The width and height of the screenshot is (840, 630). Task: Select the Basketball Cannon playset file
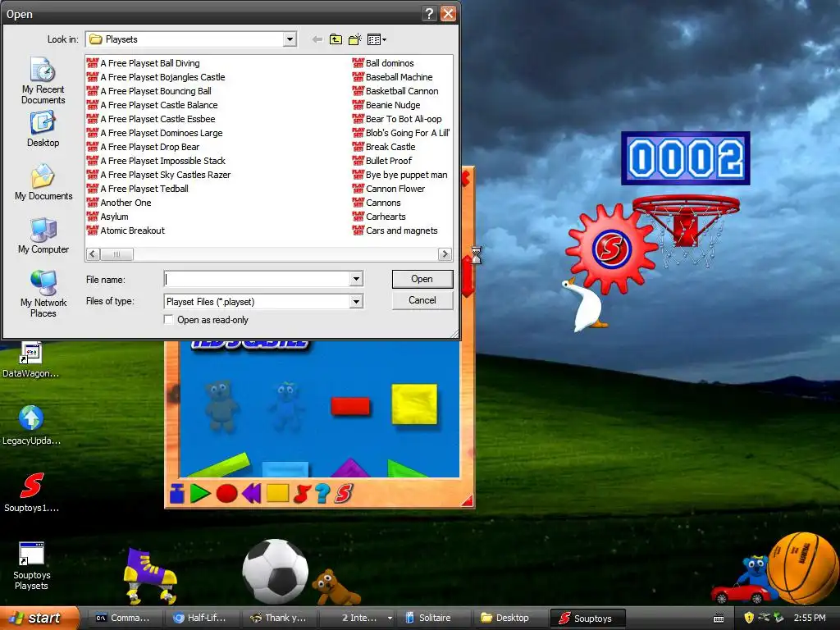(x=395, y=91)
